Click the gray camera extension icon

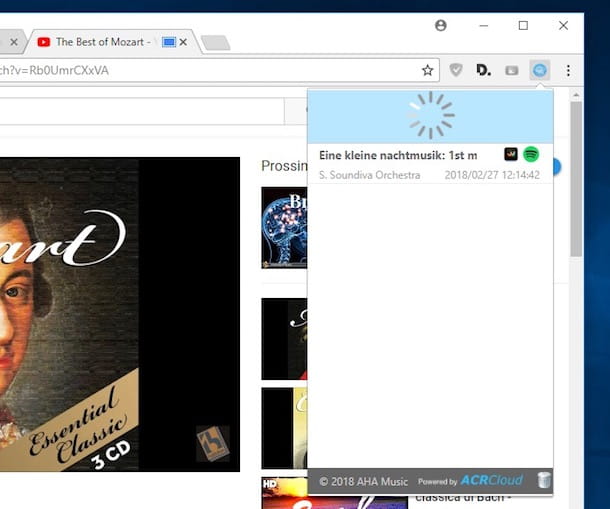click(x=512, y=70)
